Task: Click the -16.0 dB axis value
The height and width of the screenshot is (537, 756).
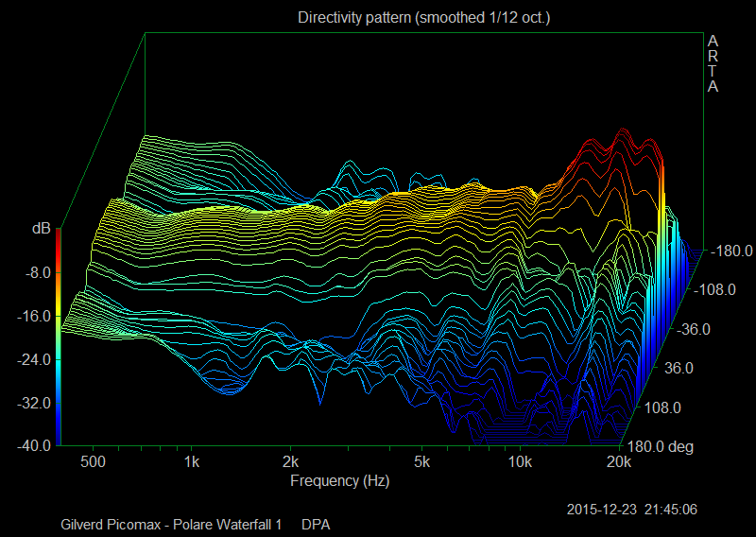Action: pyautogui.click(x=34, y=317)
